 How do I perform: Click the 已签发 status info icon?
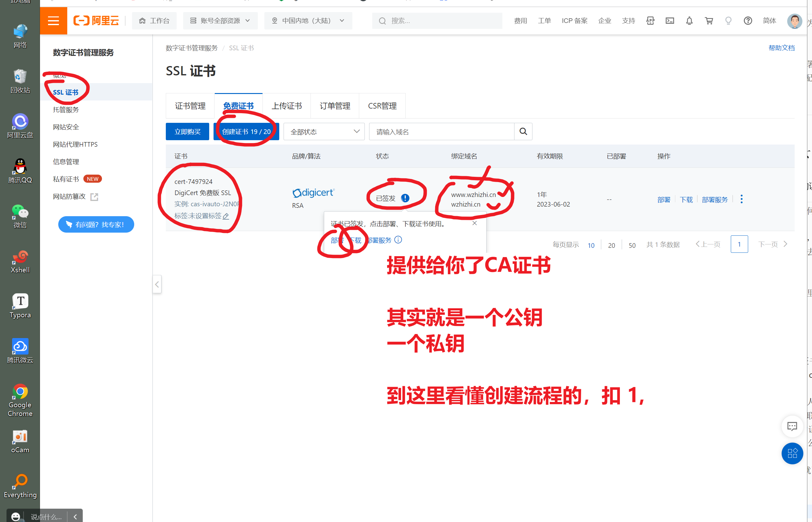coord(405,198)
